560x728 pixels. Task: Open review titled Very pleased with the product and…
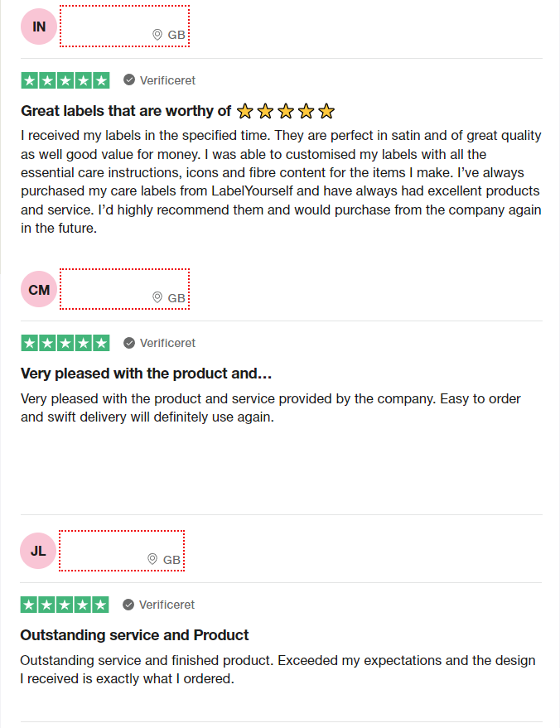point(147,374)
